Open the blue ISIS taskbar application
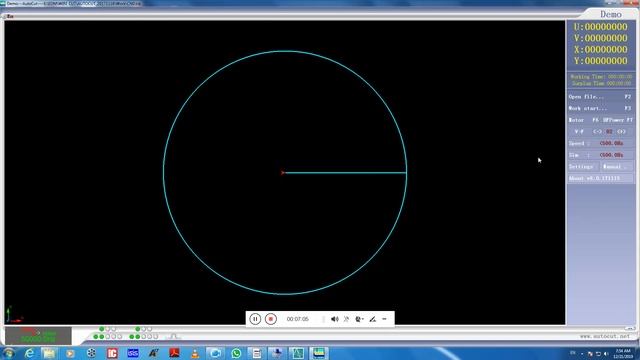 [133, 353]
